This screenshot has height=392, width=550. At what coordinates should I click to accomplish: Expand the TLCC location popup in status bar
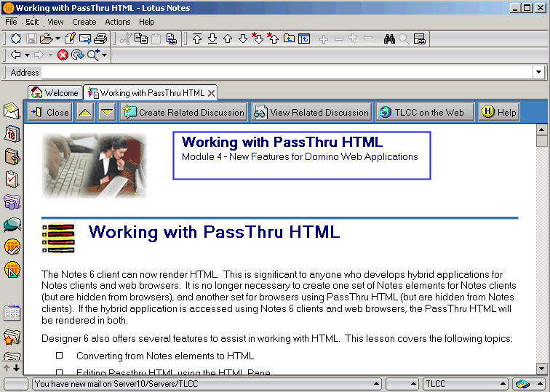[x=502, y=383]
